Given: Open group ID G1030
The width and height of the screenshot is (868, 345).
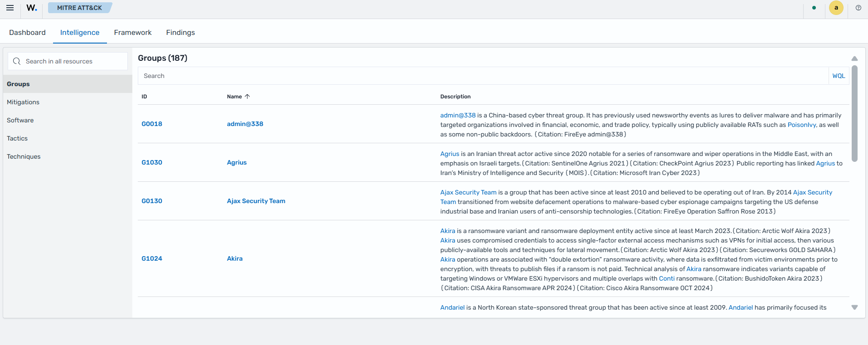Looking at the screenshot, I should [152, 162].
